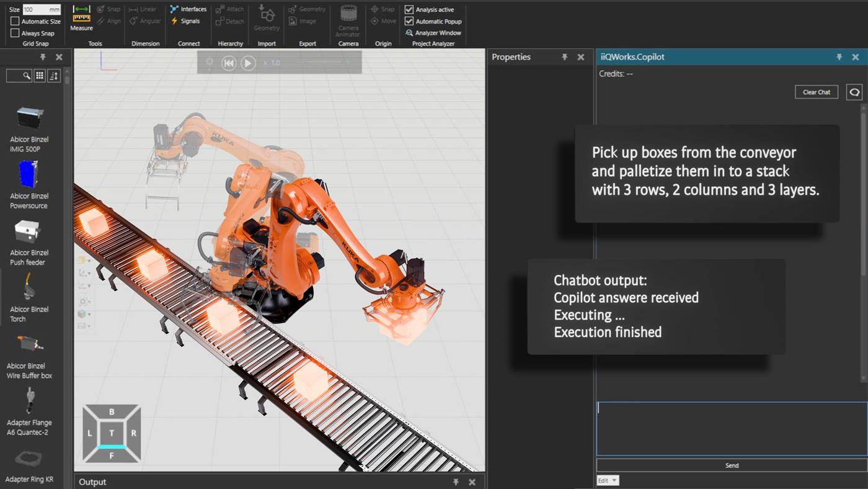
Task: Uncheck the Analysis active checkbox
Action: (409, 9)
